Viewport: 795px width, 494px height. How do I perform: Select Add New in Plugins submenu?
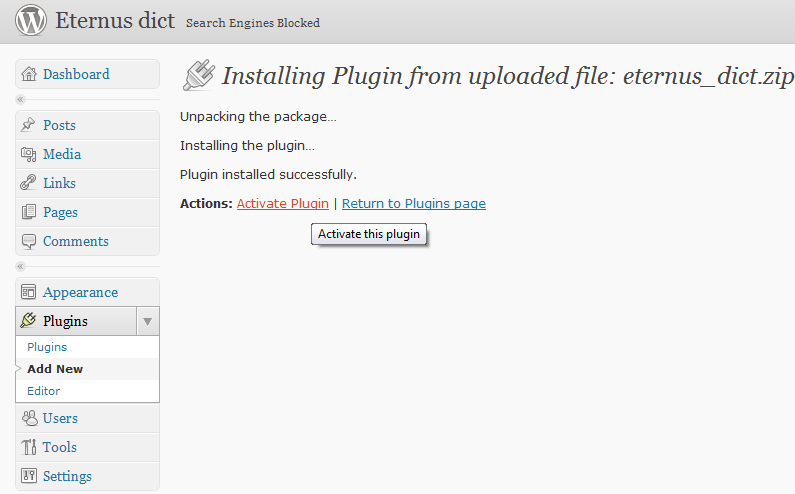tap(55, 369)
